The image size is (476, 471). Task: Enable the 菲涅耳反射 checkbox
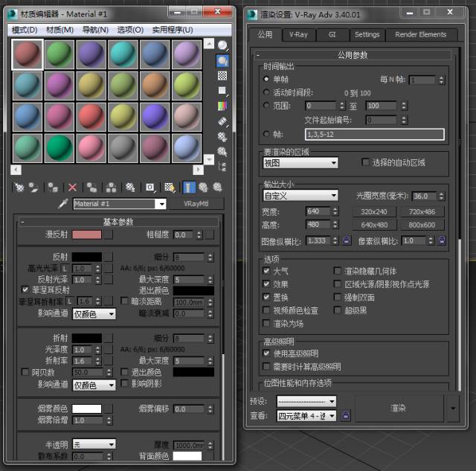25,289
